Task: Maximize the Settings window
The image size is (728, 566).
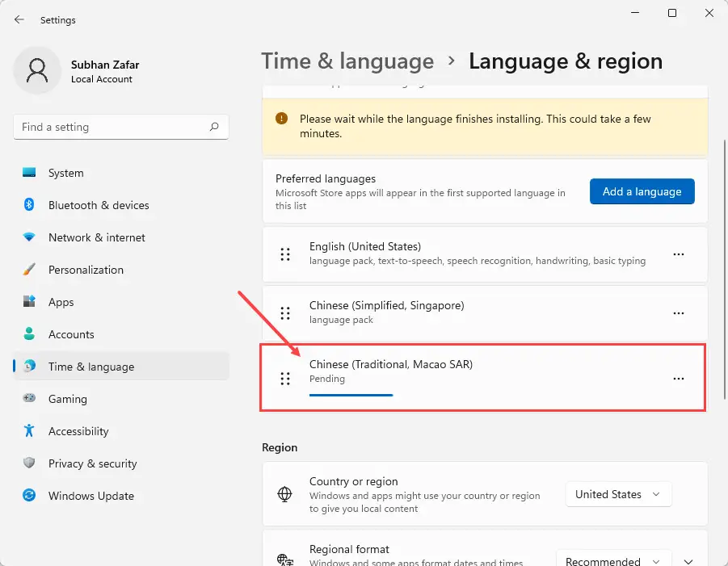Action: 671,13
